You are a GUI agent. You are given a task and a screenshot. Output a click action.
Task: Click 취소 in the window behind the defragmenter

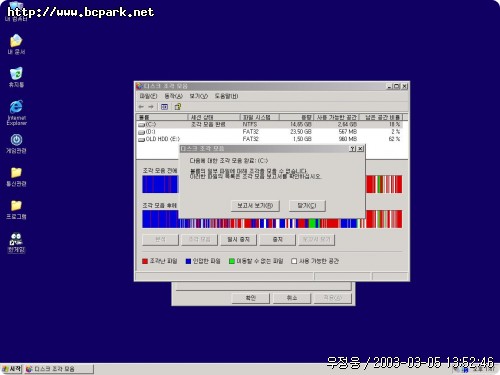coord(292,298)
